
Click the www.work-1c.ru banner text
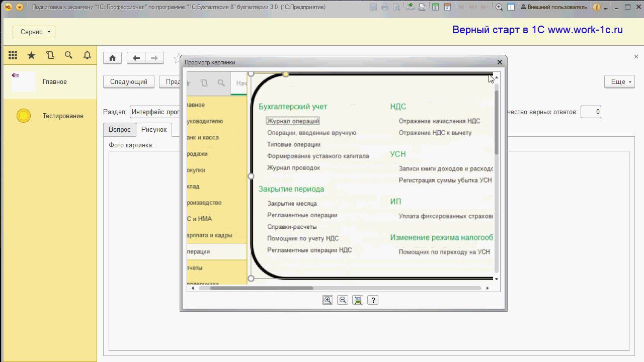tap(585, 30)
